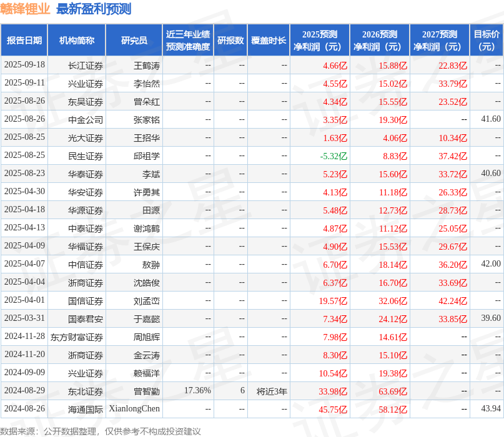Select institution 华安证券
This screenshot has height=437, width=504.
click(x=86, y=192)
